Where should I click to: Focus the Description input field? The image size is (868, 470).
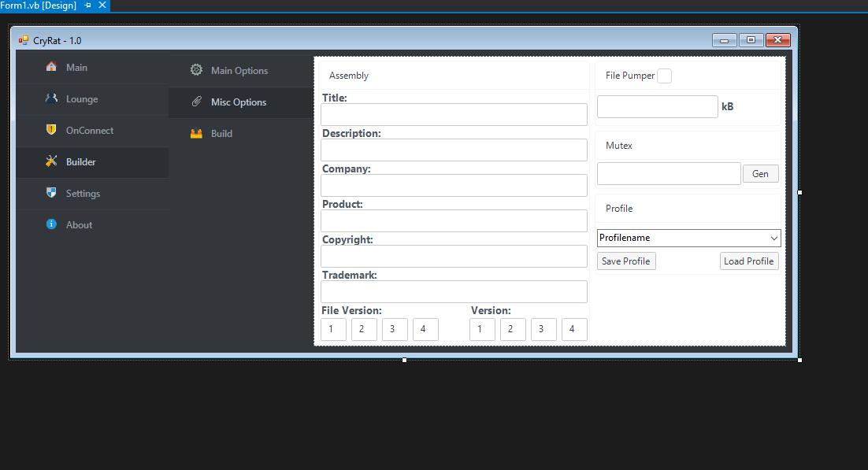click(x=454, y=150)
